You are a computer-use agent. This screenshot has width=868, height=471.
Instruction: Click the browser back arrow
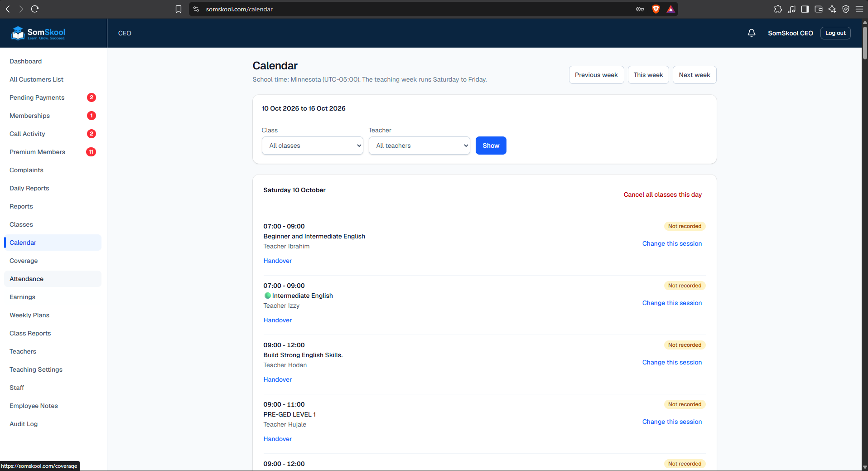pos(8,9)
